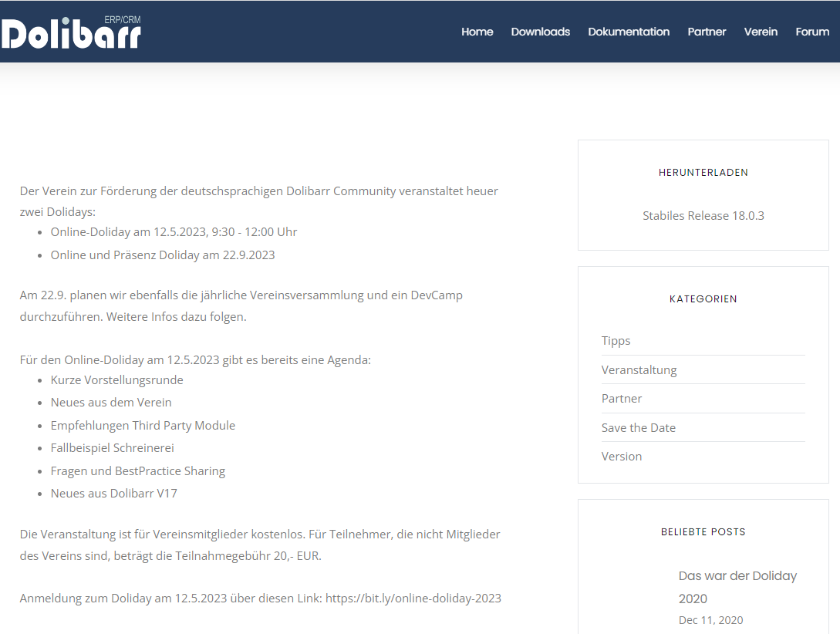840x634 pixels.
Task: Click the 'Fallbeispiel Schreinerei' agenda item
Action: point(112,448)
